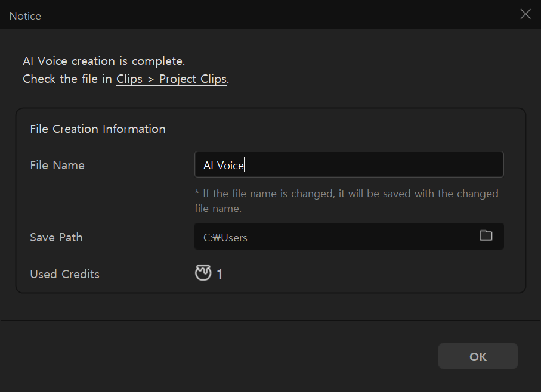Click the horizontal separator above OK

click(x=268, y=321)
